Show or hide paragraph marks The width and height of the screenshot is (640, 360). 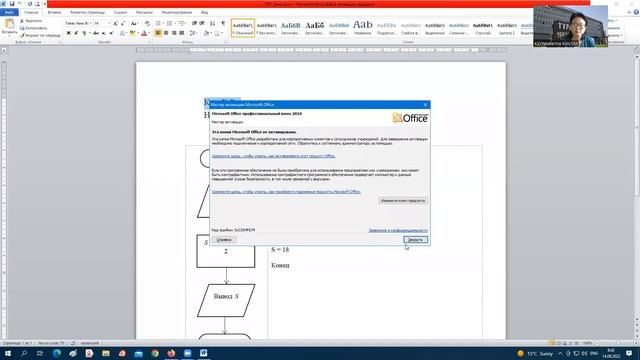223,24
